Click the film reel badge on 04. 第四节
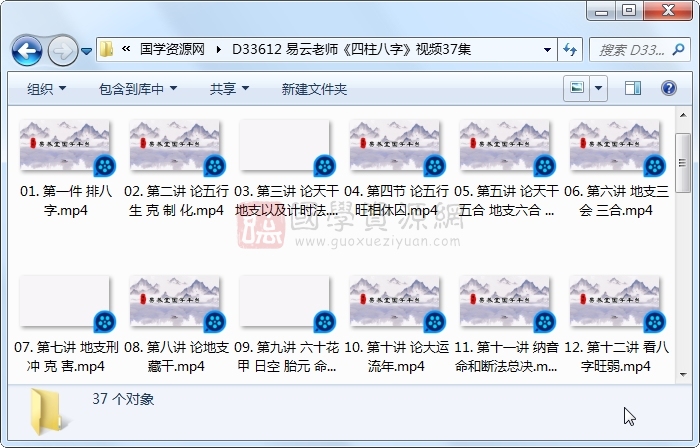This screenshot has height=448, width=700. point(434,166)
